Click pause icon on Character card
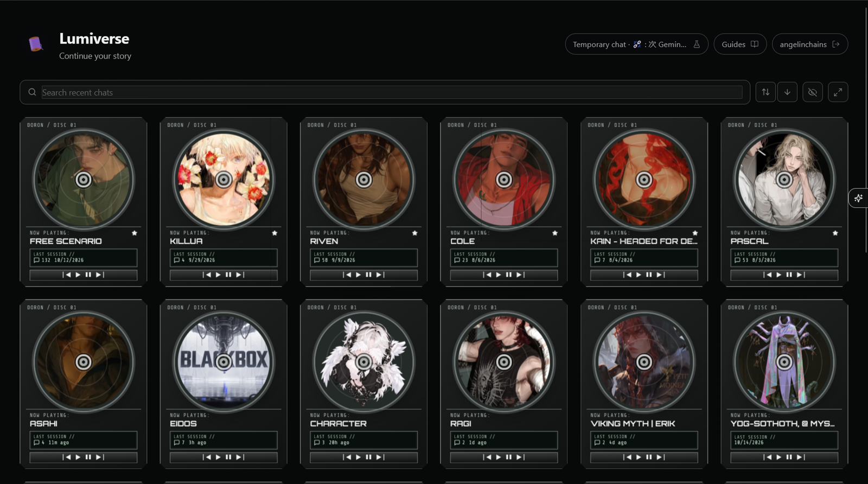Screen dimensions: 868x484 pos(368,457)
